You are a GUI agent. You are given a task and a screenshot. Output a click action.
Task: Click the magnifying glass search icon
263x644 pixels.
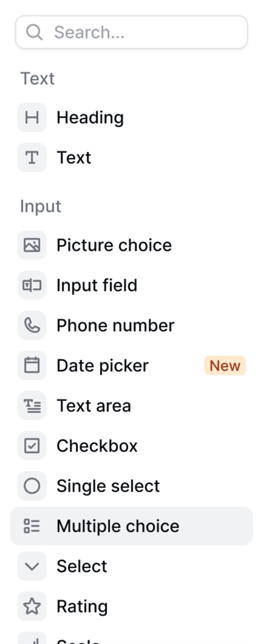coord(34,32)
